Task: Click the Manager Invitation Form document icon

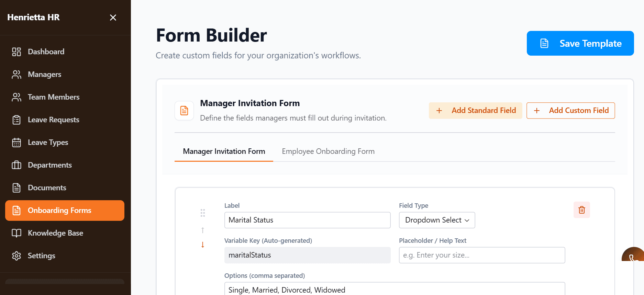Action: [184, 111]
